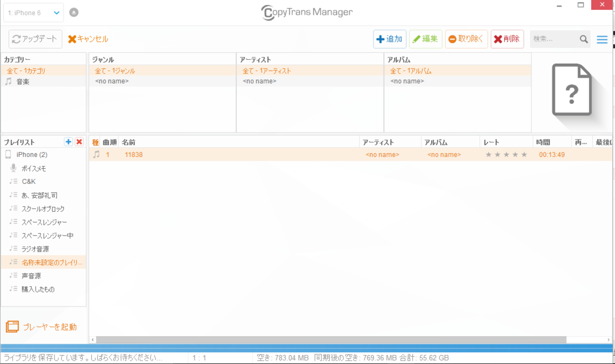This screenshot has height=364, width=615.
Task: Click the アップデート update button
Action: tap(35, 39)
